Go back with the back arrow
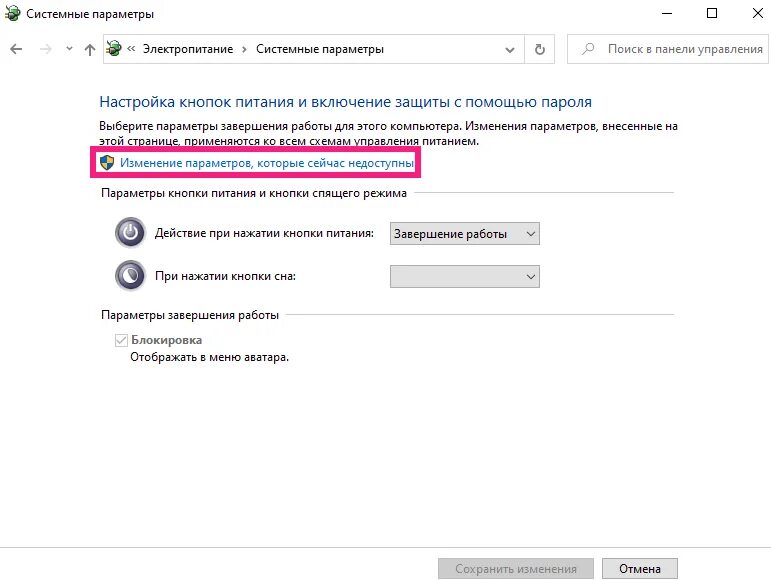771x583 pixels. click(x=16, y=49)
